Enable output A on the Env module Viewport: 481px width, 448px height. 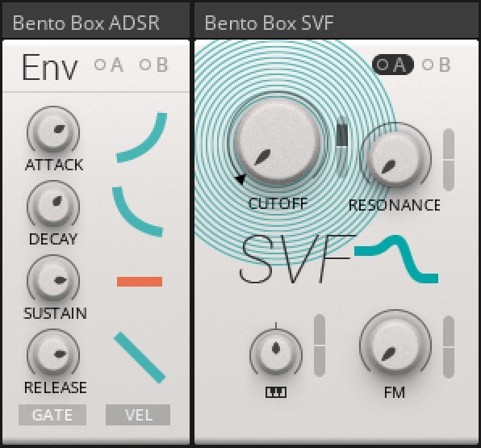(x=109, y=65)
